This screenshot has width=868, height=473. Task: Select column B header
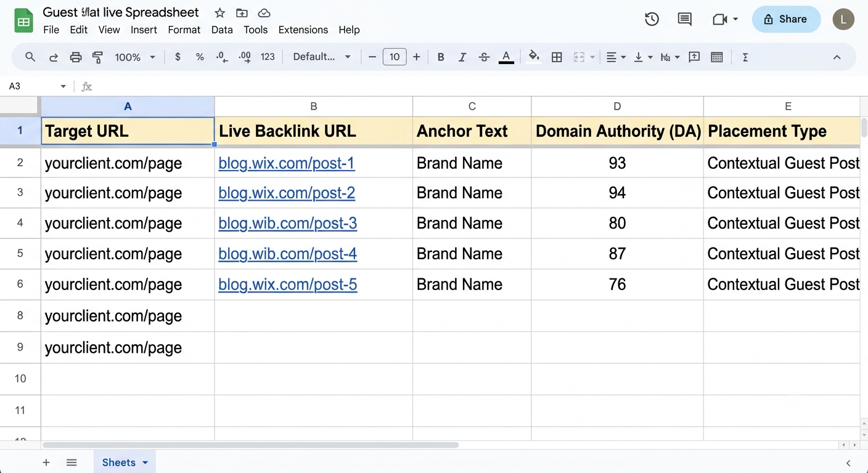click(x=313, y=107)
